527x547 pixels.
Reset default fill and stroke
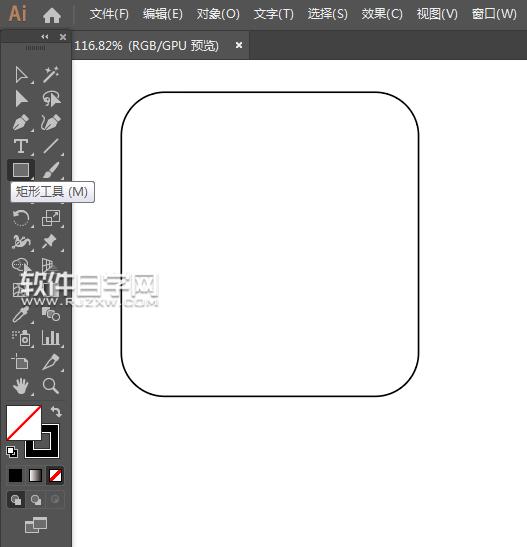(12, 452)
